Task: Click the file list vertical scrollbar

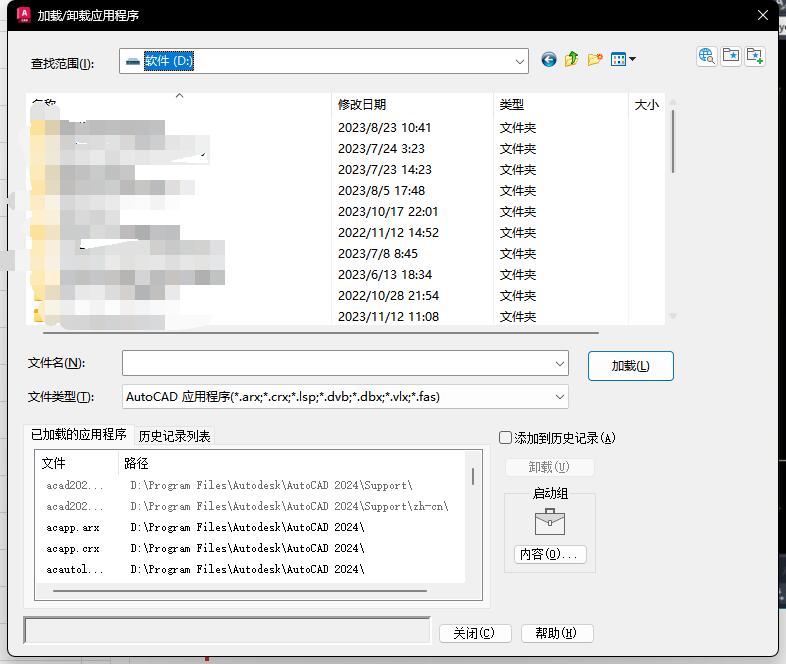Action: pos(673,141)
